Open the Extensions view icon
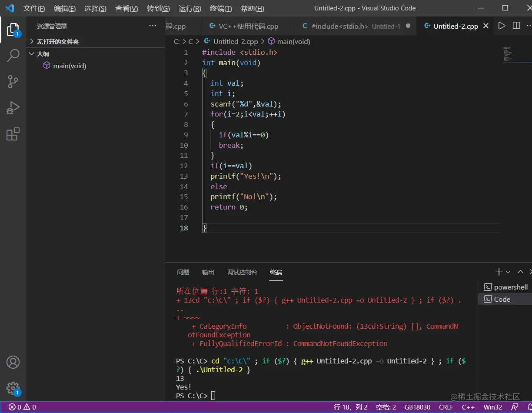 [x=13, y=134]
